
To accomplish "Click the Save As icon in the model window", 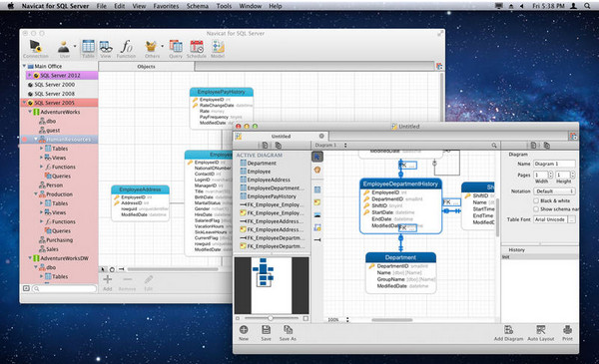I will point(288,333).
